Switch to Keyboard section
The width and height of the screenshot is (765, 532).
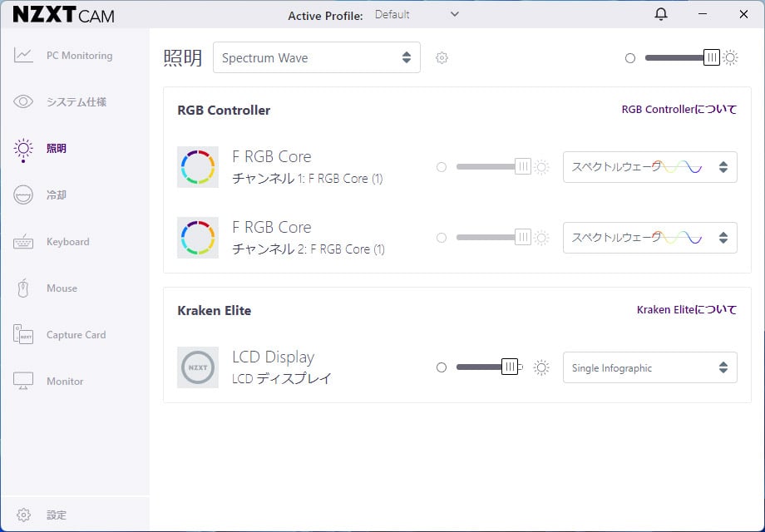(x=68, y=242)
